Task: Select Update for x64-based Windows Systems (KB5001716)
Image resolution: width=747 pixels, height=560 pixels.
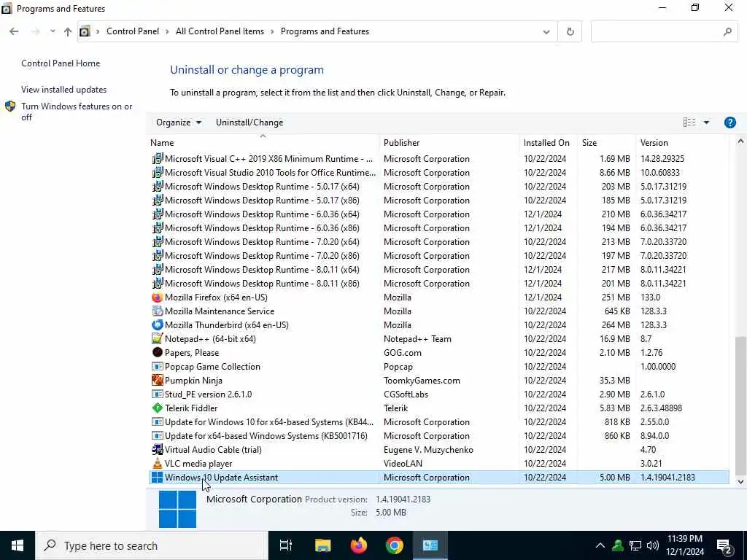Action: pos(438,436)
